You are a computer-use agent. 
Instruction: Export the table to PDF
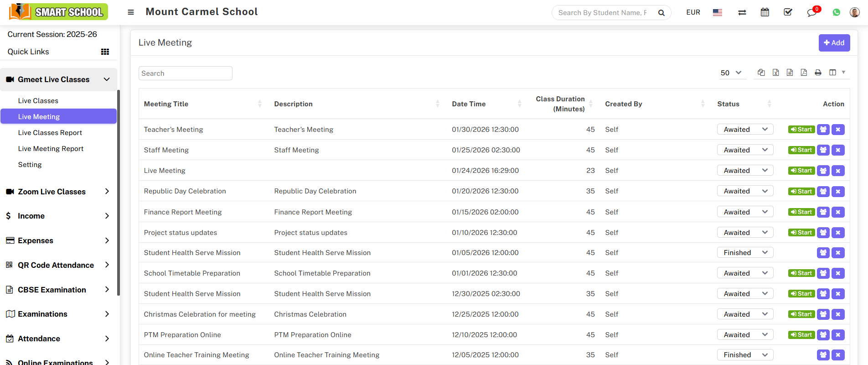(x=804, y=73)
